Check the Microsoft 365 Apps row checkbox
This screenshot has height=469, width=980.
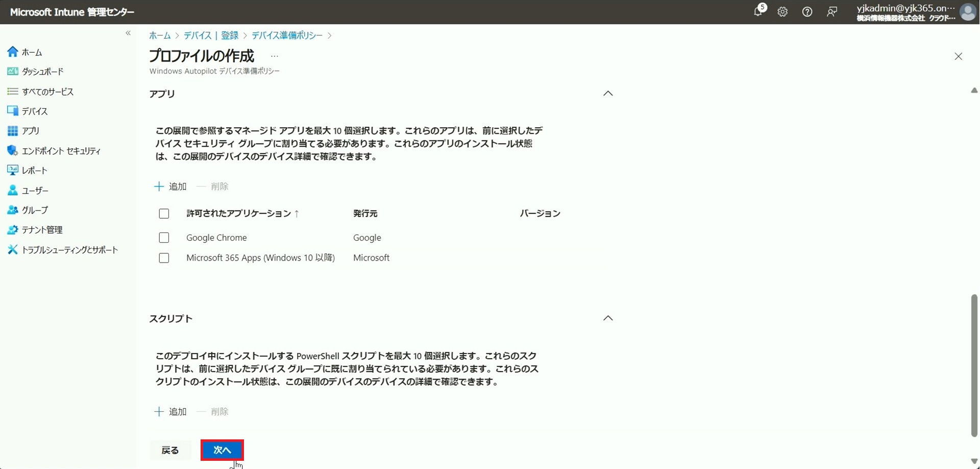(x=164, y=258)
